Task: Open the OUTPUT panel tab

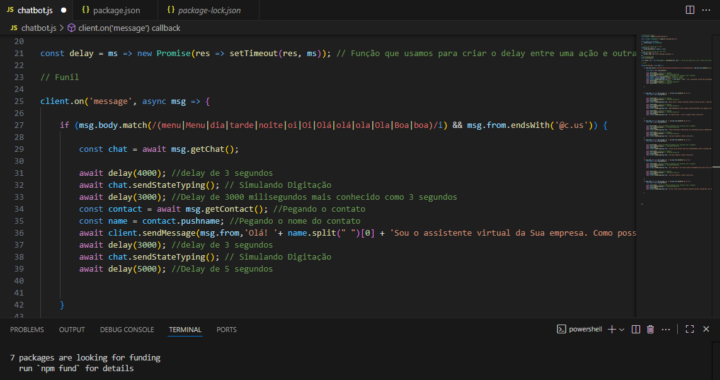Action: (x=72, y=330)
